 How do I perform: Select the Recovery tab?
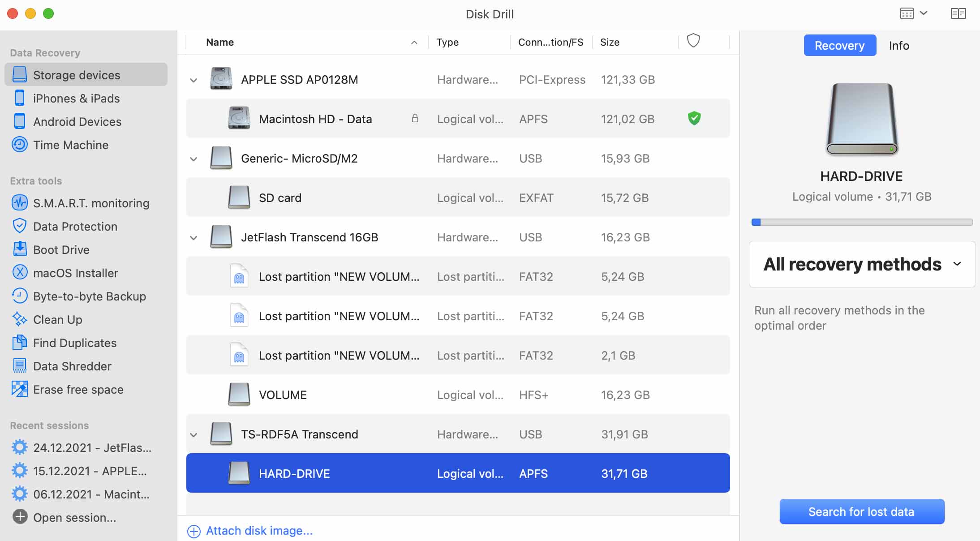click(839, 46)
